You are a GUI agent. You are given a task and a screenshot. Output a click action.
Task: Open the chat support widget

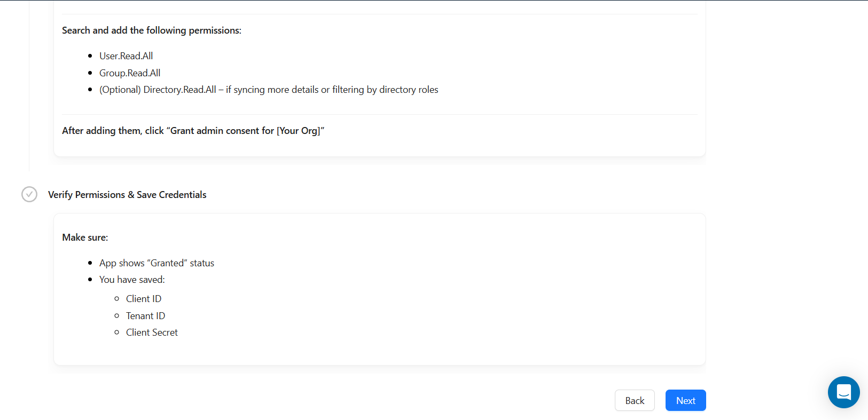[x=843, y=392]
